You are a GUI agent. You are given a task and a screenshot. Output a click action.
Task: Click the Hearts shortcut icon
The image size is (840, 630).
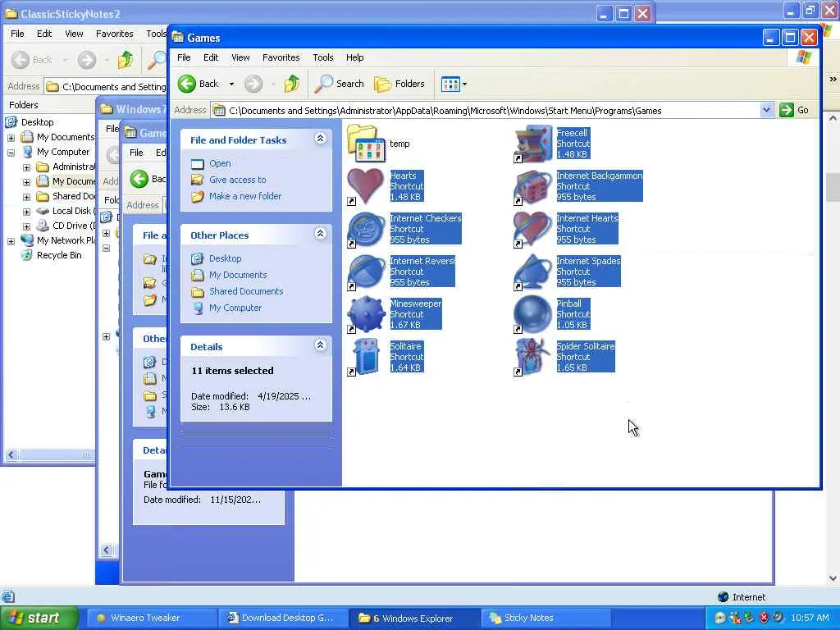pyautogui.click(x=367, y=186)
